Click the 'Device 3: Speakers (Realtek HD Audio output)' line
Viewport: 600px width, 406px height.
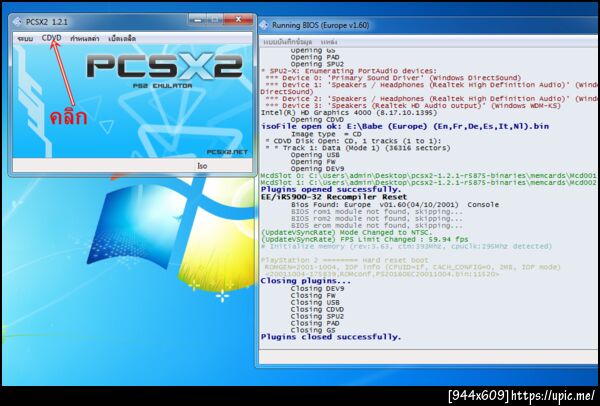[412, 106]
